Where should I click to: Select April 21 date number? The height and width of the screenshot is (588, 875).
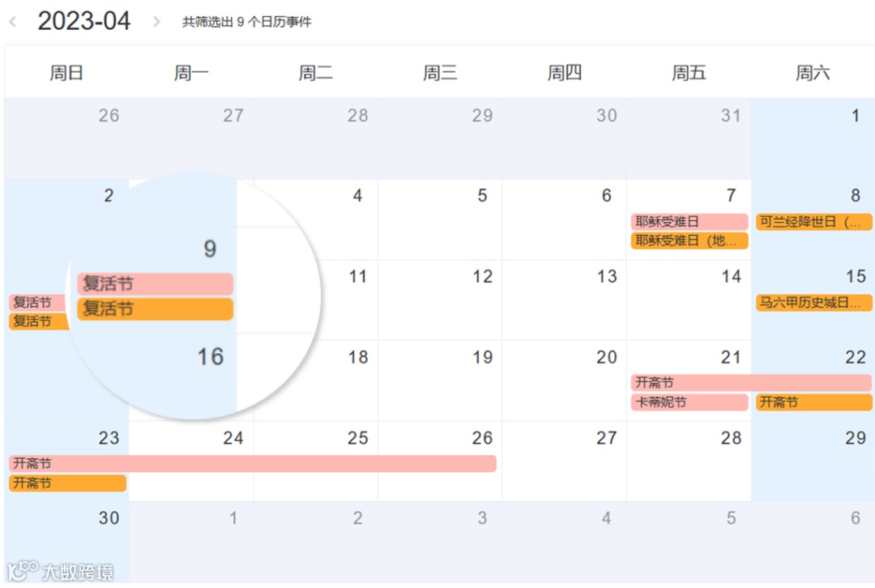731,357
